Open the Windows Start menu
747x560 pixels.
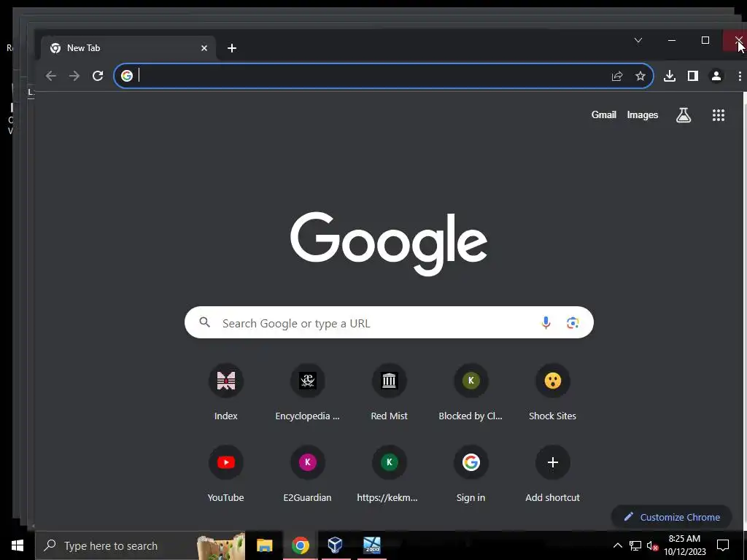18,545
